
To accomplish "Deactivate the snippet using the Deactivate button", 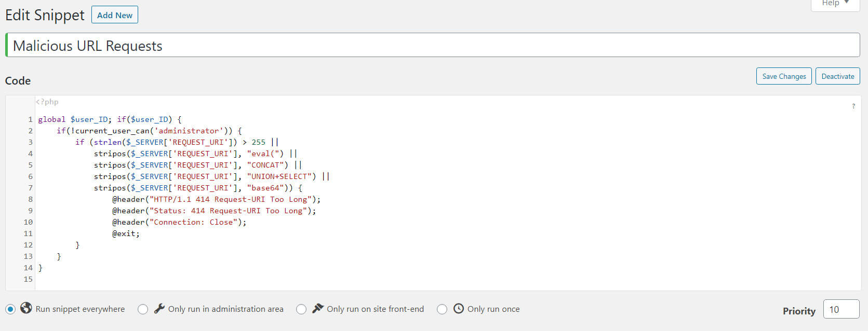I will (x=837, y=76).
